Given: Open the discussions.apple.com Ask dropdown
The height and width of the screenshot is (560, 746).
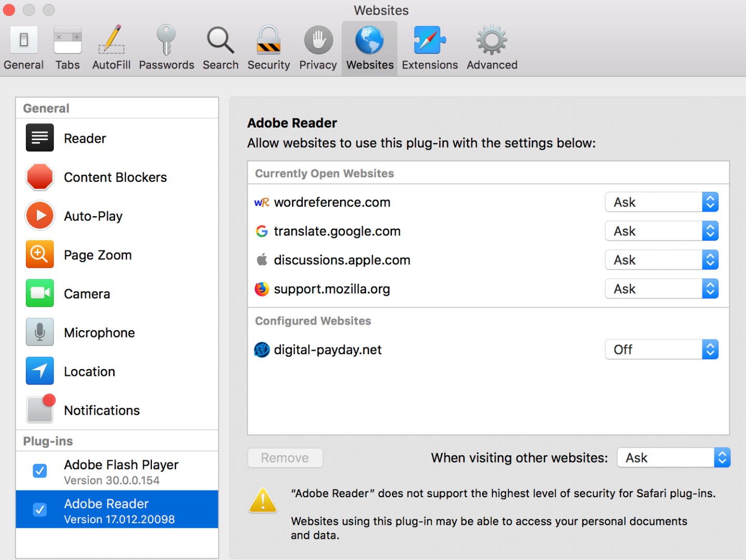Looking at the screenshot, I should 661,260.
